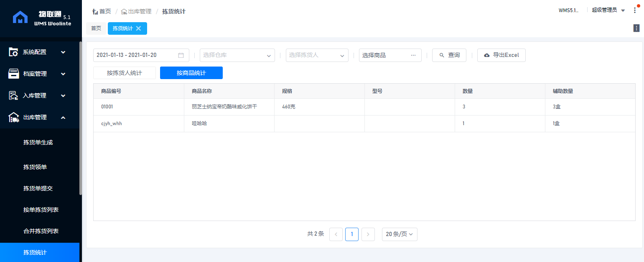Click the 档案管理 archive box icon
The width and height of the screenshot is (644, 262).
click(13, 74)
